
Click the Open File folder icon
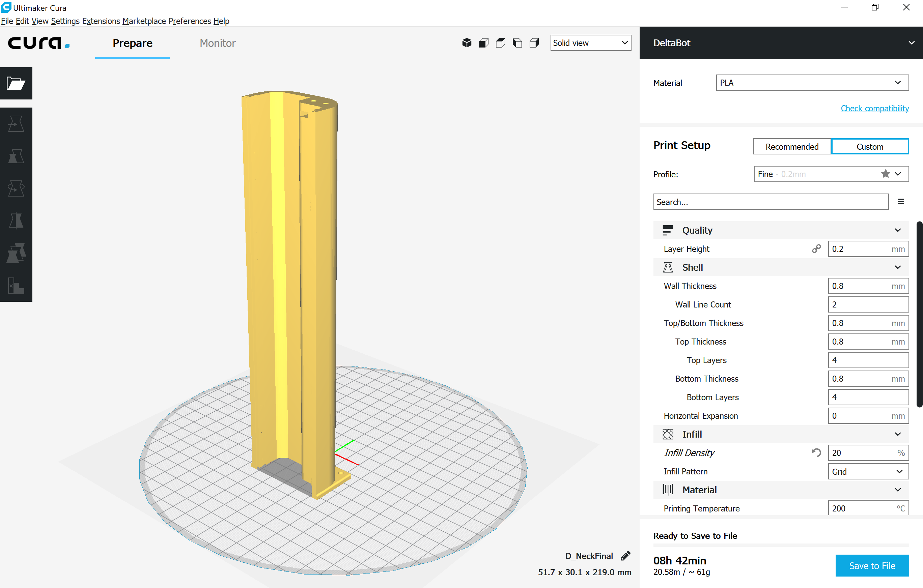coord(16,83)
